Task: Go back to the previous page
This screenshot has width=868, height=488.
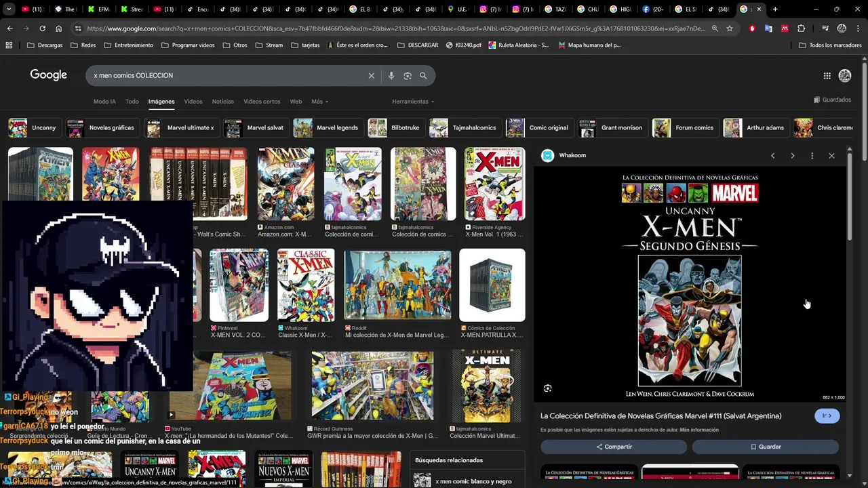Action: tap(9, 28)
